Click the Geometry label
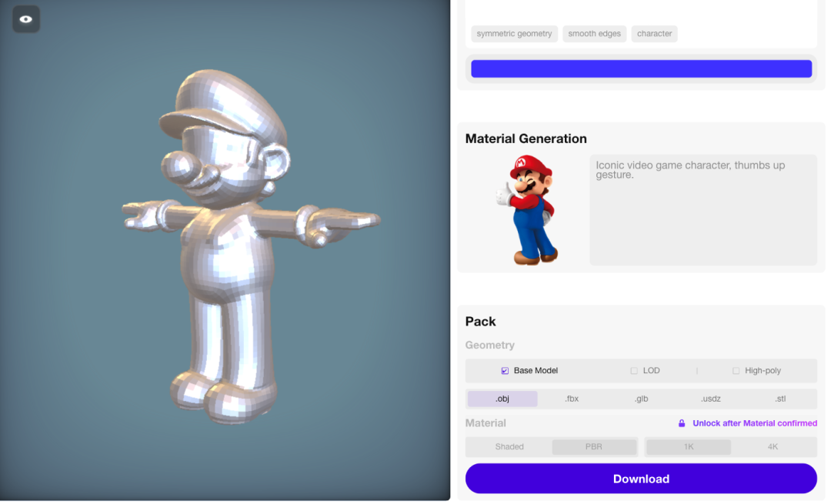The width and height of the screenshot is (831, 504). (x=489, y=345)
